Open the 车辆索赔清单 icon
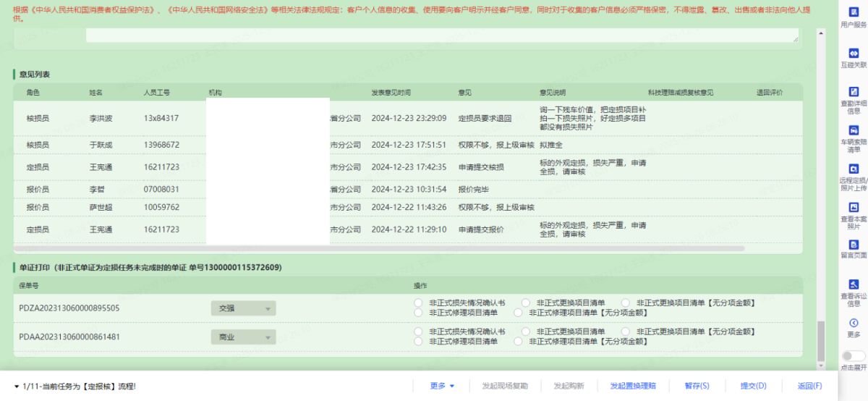The image size is (868, 401). (x=854, y=130)
